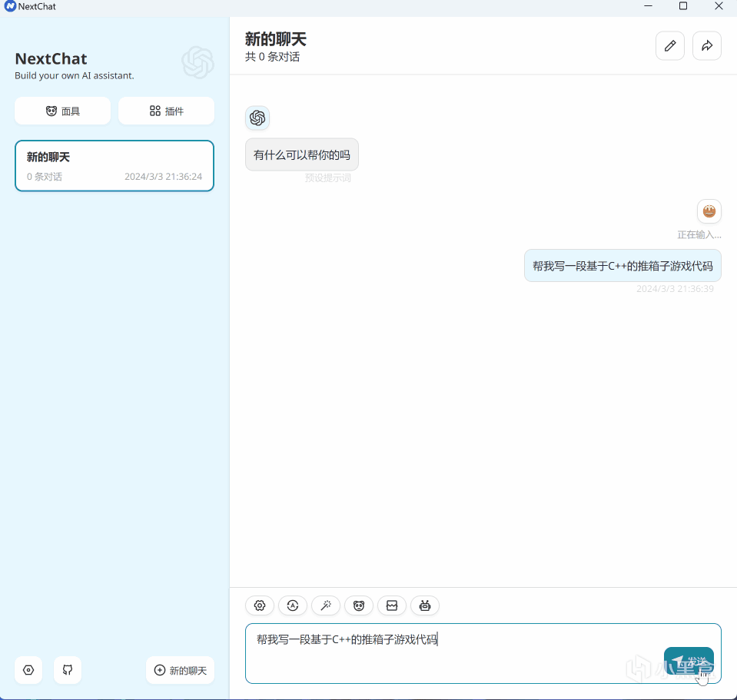Switch model with robot icon
This screenshot has width=737, height=700.
[425, 605]
